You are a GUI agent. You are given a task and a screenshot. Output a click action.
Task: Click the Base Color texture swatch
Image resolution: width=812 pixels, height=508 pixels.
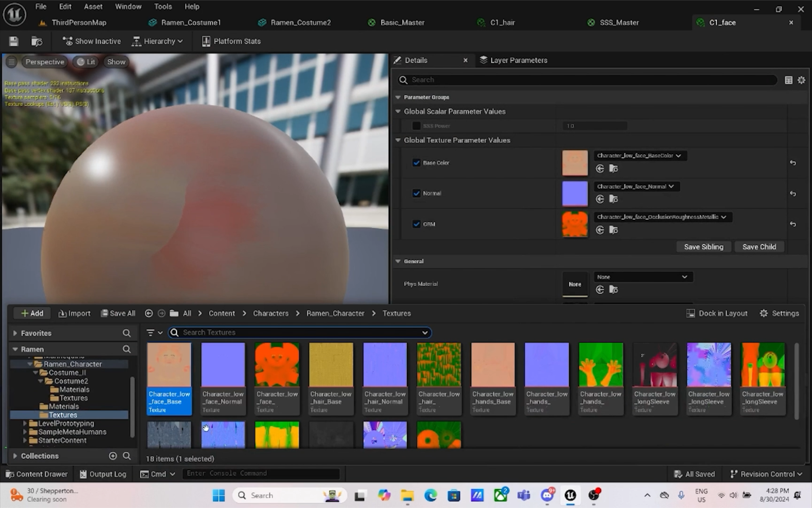[575, 163]
